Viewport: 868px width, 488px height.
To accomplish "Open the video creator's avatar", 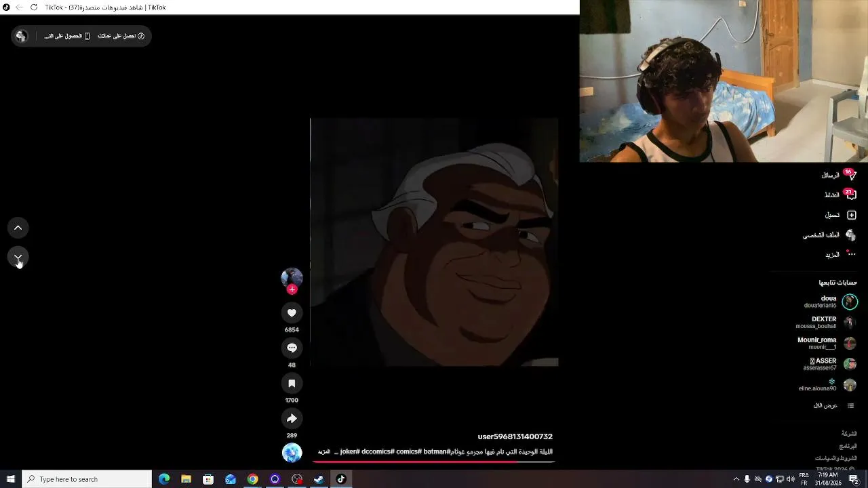I will 292,277.
